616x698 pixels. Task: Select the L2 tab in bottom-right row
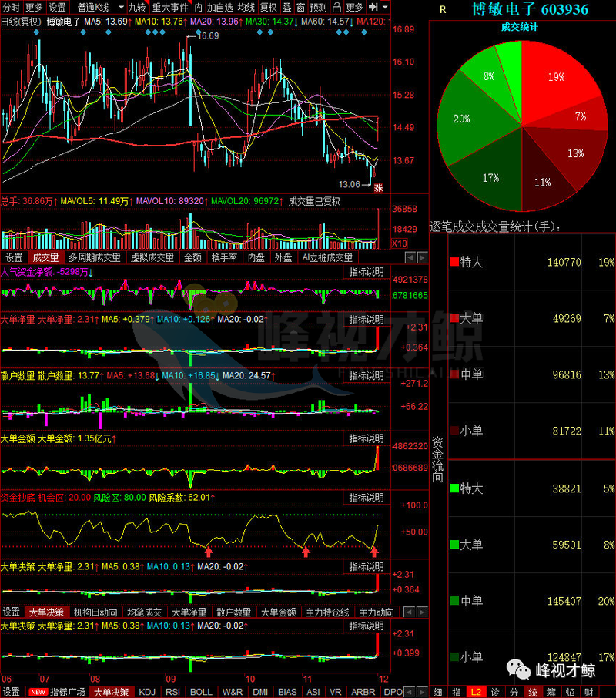coord(476,692)
